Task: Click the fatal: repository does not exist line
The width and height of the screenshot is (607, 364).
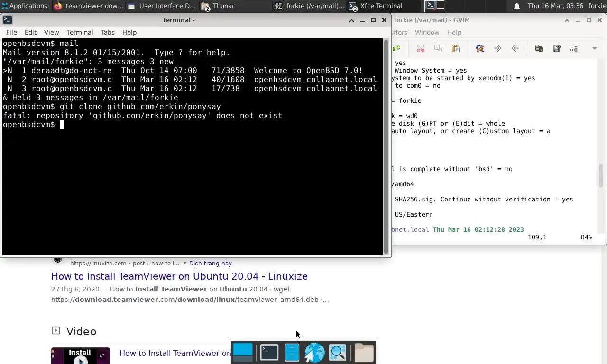Action: pyautogui.click(x=142, y=116)
